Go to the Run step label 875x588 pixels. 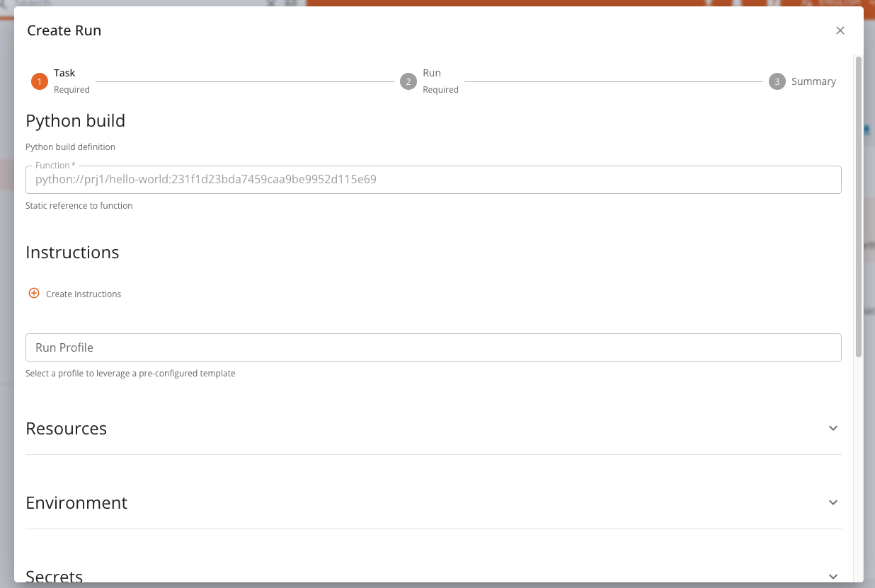coord(432,73)
